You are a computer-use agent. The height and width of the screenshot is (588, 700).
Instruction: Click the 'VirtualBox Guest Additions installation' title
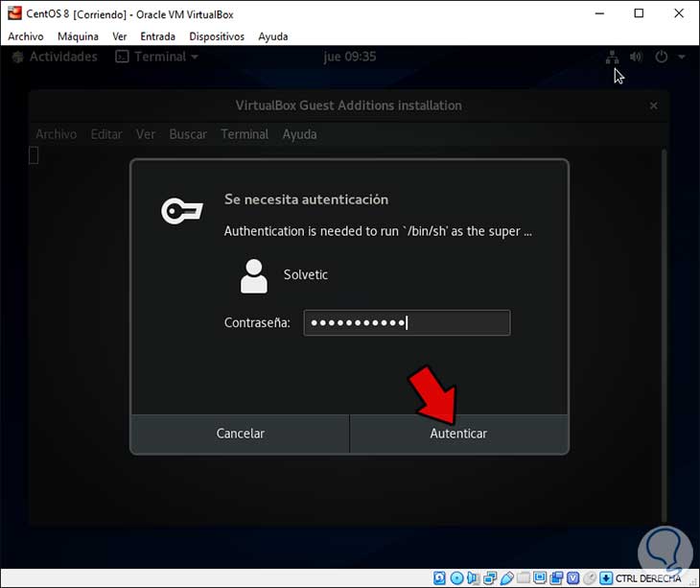click(x=349, y=106)
